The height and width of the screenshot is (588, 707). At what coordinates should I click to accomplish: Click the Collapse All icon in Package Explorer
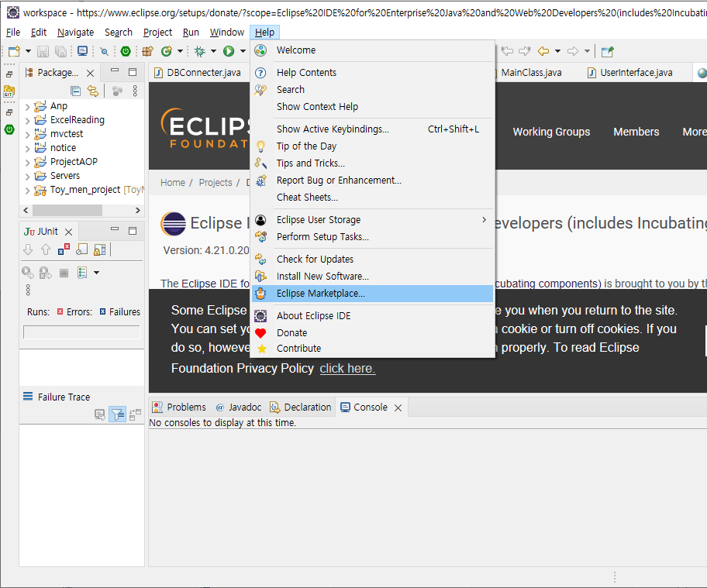(75, 91)
